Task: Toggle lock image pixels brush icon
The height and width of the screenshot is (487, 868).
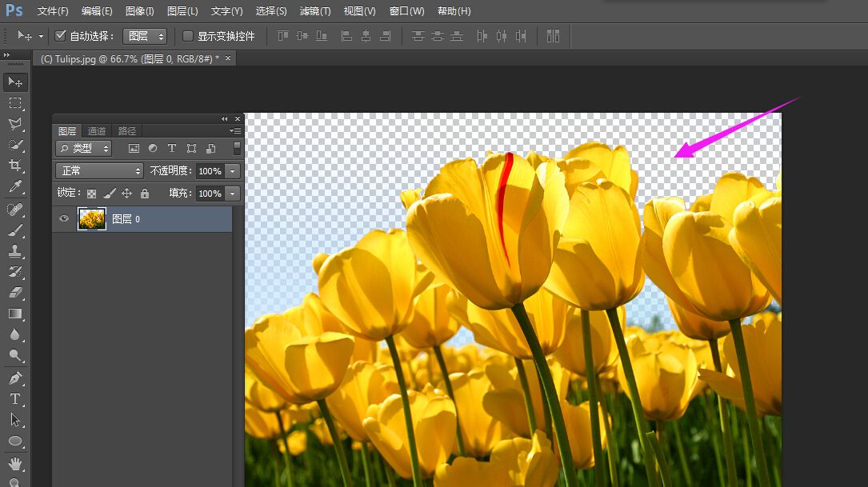Action: click(x=110, y=194)
